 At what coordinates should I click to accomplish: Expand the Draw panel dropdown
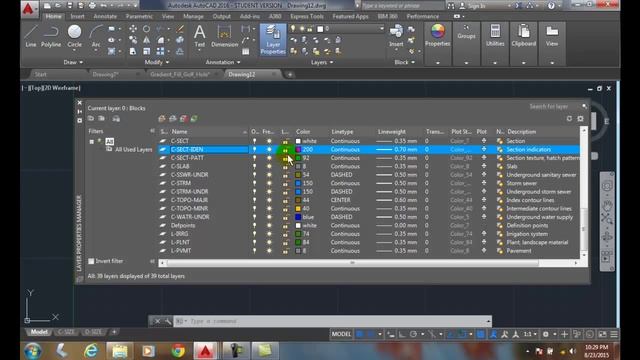click(73, 62)
